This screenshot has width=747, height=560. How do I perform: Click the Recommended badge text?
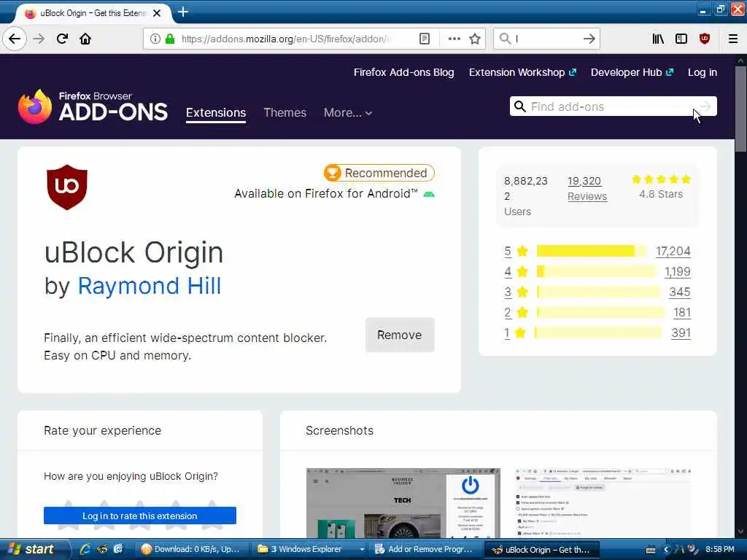point(386,173)
